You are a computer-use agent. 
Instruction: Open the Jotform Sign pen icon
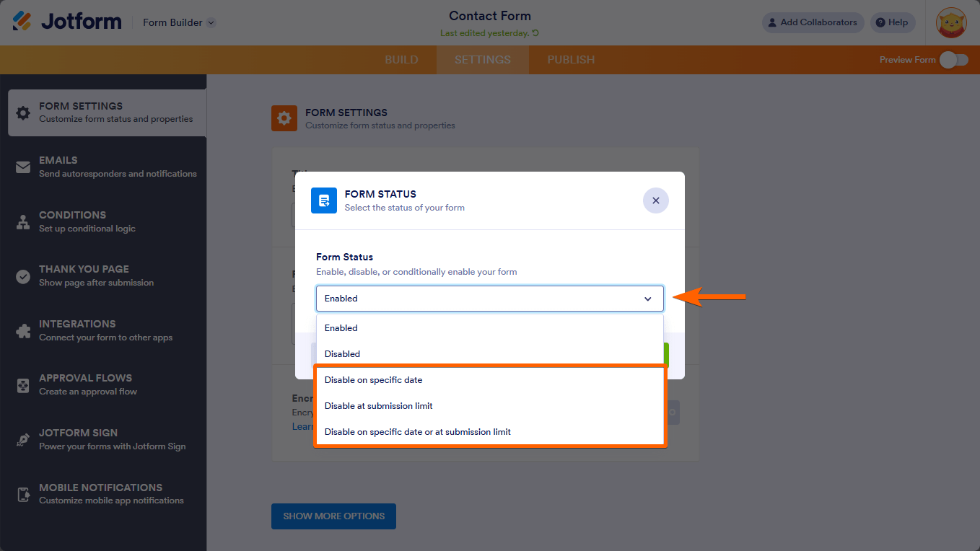pyautogui.click(x=23, y=440)
